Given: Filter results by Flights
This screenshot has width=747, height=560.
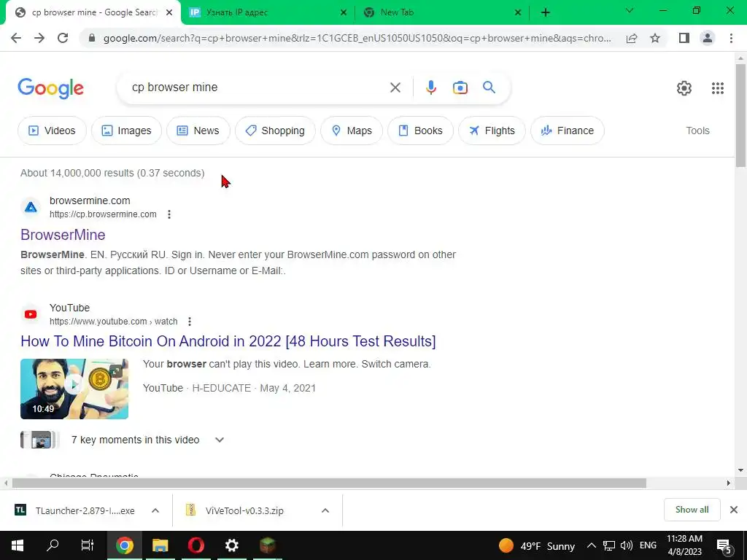Looking at the screenshot, I should pyautogui.click(x=492, y=131).
